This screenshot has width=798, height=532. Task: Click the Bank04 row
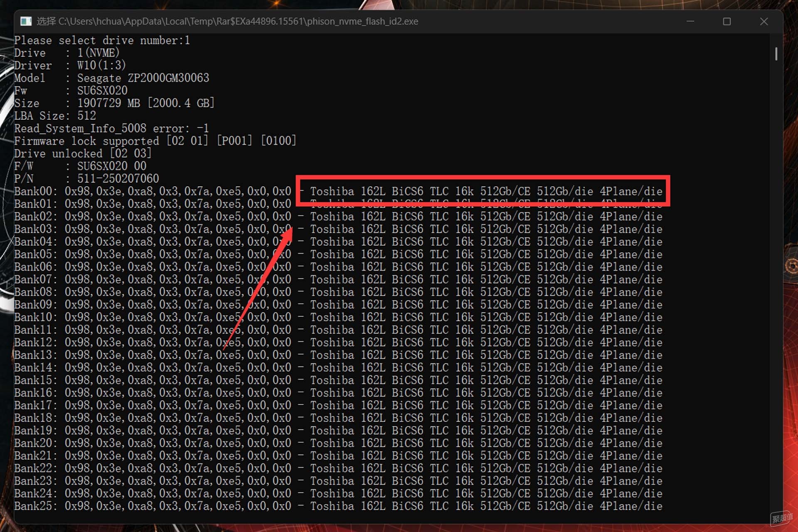click(338, 241)
